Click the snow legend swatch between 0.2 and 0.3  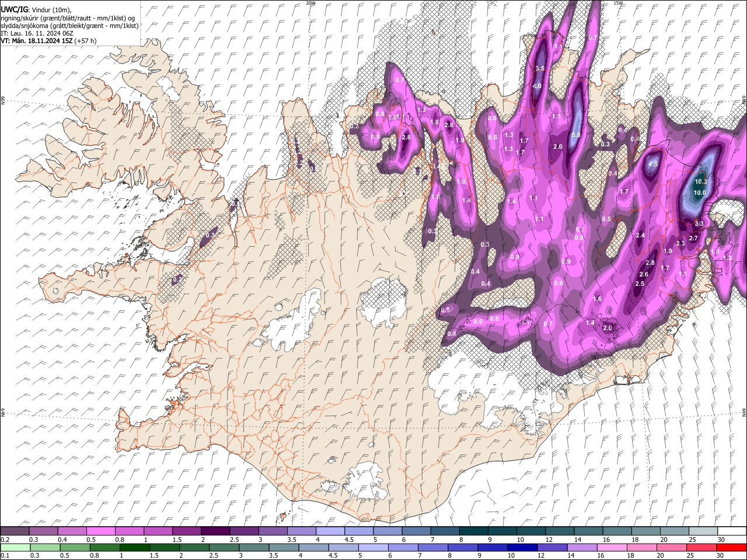15,531
